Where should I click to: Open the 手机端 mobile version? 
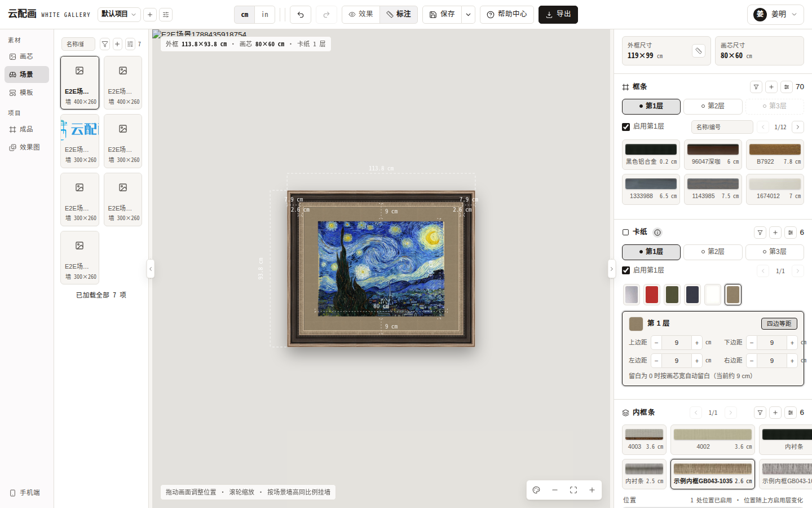27,493
